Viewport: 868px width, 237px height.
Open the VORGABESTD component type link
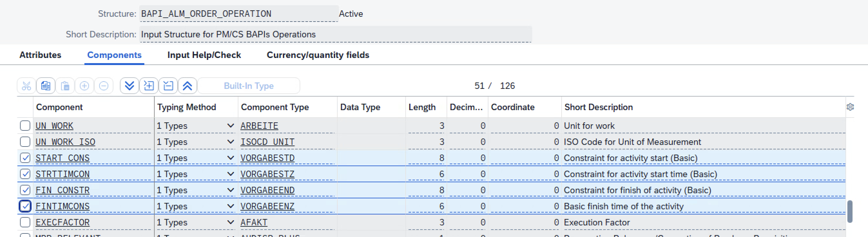[267, 158]
